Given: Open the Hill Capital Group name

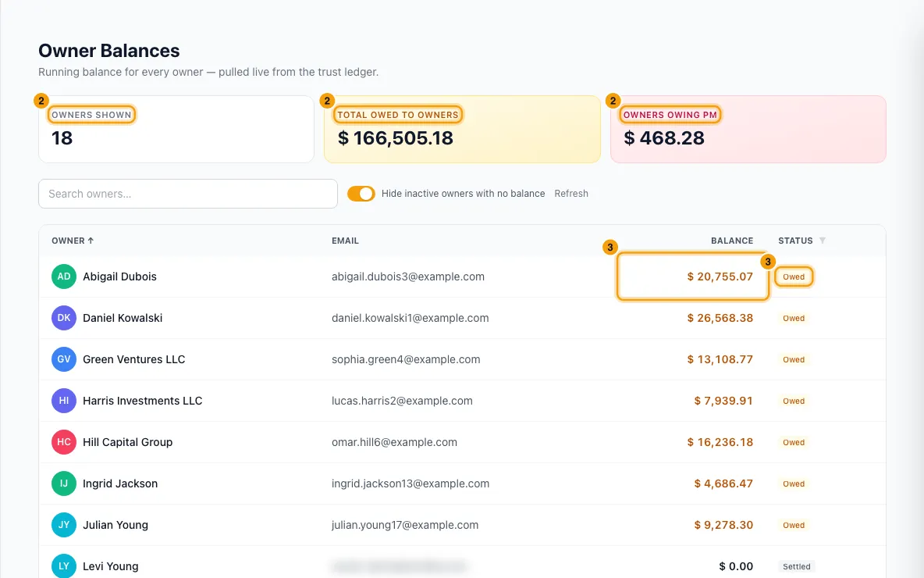Looking at the screenshot, I should click(x=127, y=442).
